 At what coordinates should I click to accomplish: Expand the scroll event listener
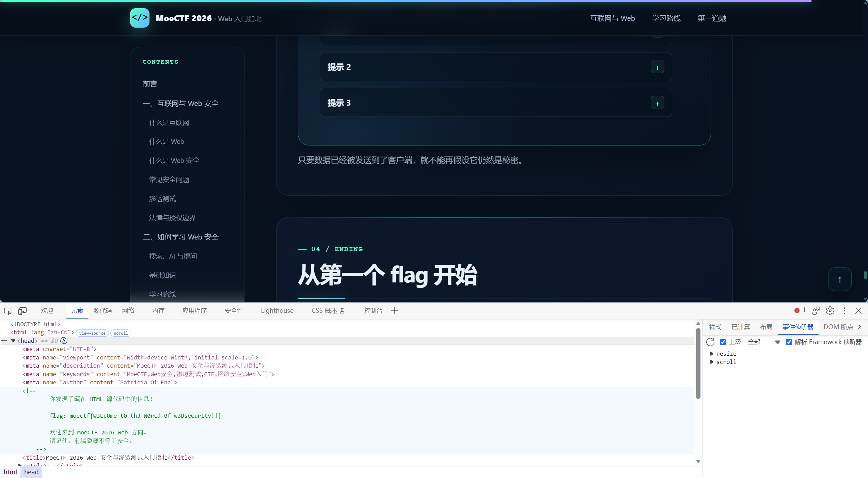712,362
